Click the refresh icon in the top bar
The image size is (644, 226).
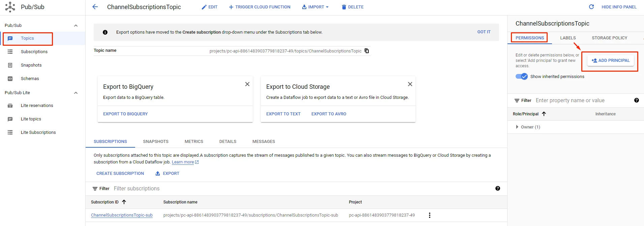click(x=591, y=7)
